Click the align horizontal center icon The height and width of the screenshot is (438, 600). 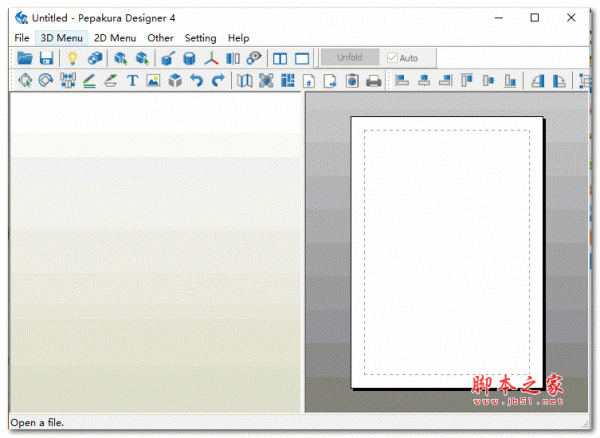click(x=424, y=80)
